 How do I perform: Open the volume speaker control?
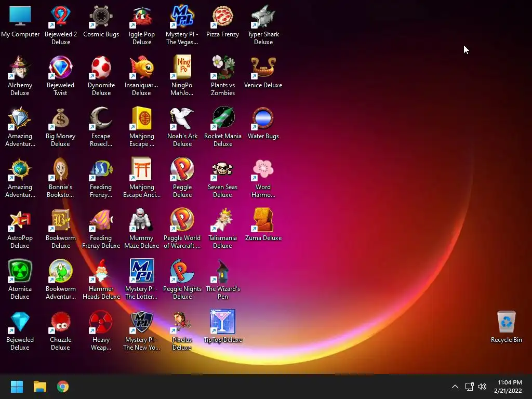tap(482, 387)
